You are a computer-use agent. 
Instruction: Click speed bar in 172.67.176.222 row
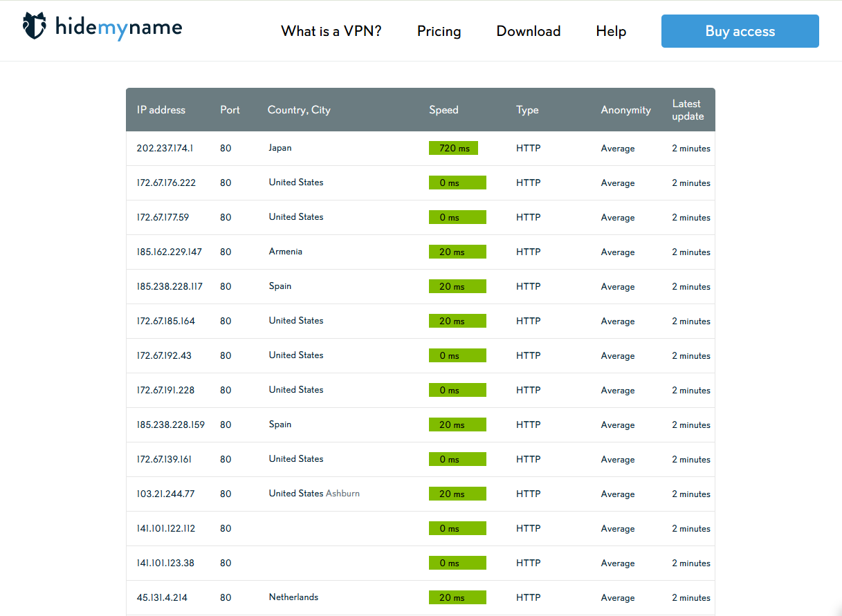click(457, 183)
